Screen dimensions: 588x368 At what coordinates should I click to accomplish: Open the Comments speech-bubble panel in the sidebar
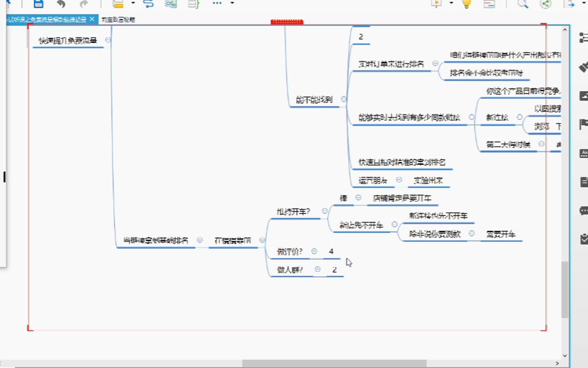(583, 210)
